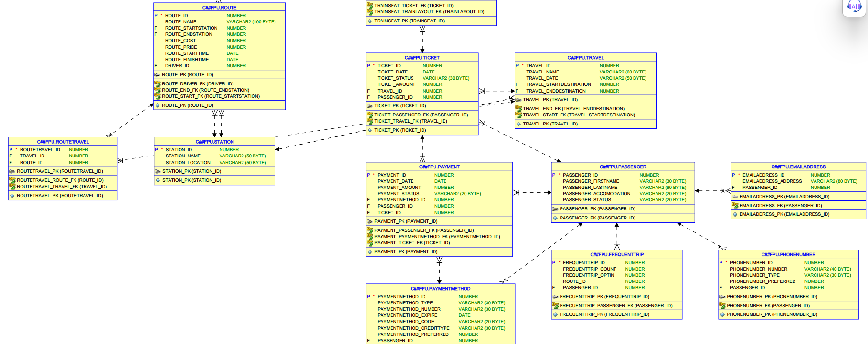Click the foreign key icon for PAYMENT_TICKET_FK
Screen dimensions: 868x344
(x=370, y=243)
